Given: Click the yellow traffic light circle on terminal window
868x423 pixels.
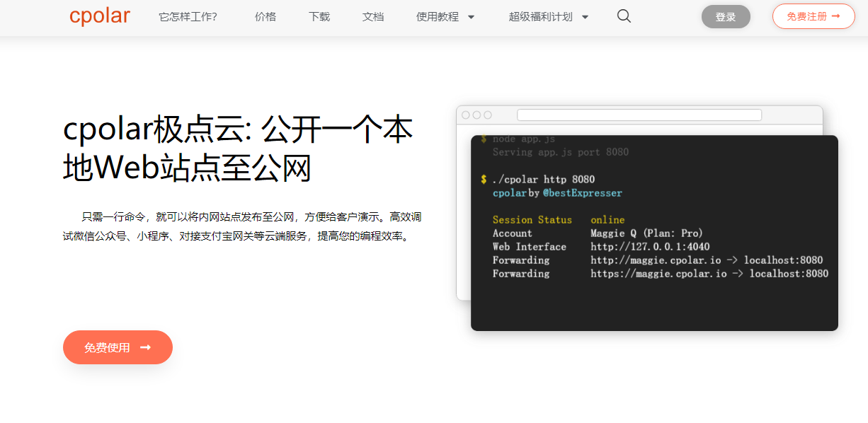Looking at the screenshot, I should click(x=477, y=114).
